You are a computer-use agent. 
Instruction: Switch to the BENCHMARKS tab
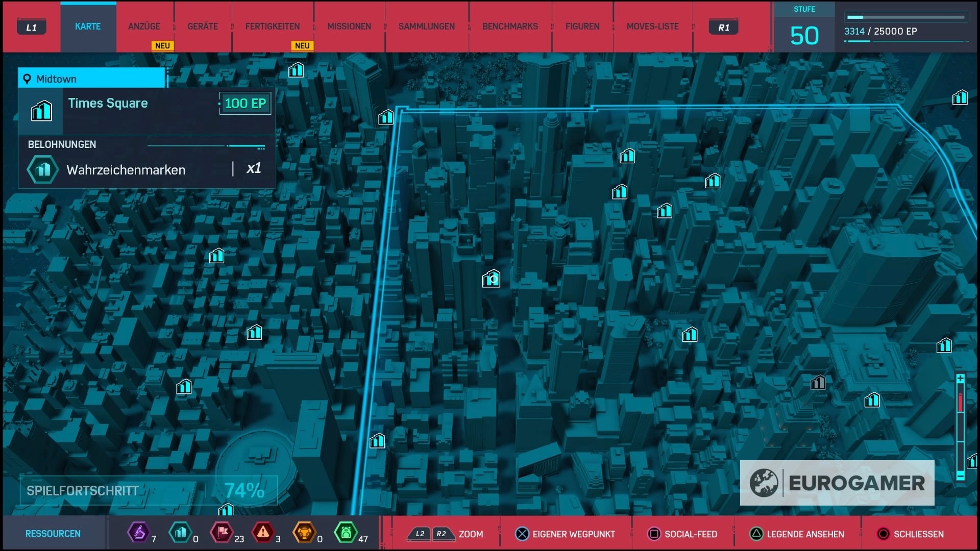coord(510,27)
